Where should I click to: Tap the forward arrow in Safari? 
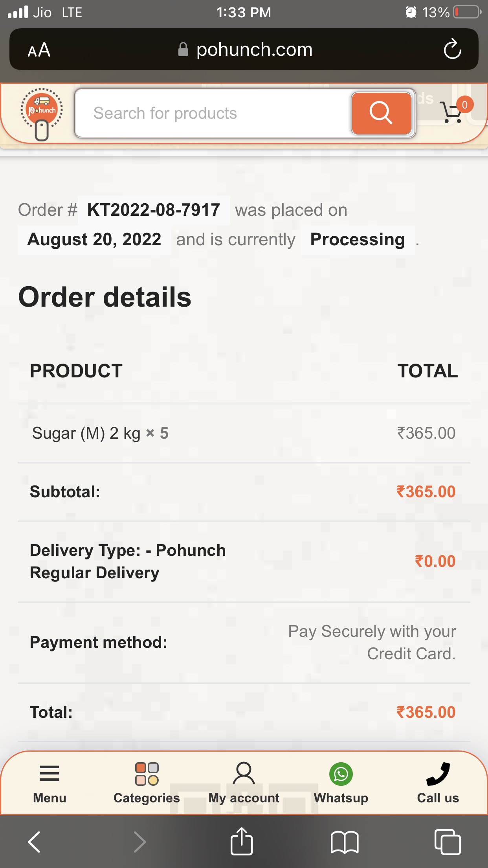click(x=139, y=842)
